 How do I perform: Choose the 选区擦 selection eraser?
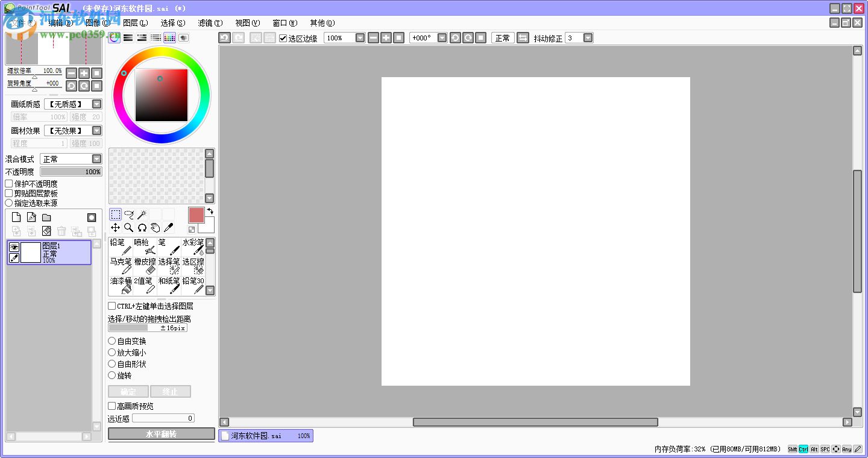[193, 266]
